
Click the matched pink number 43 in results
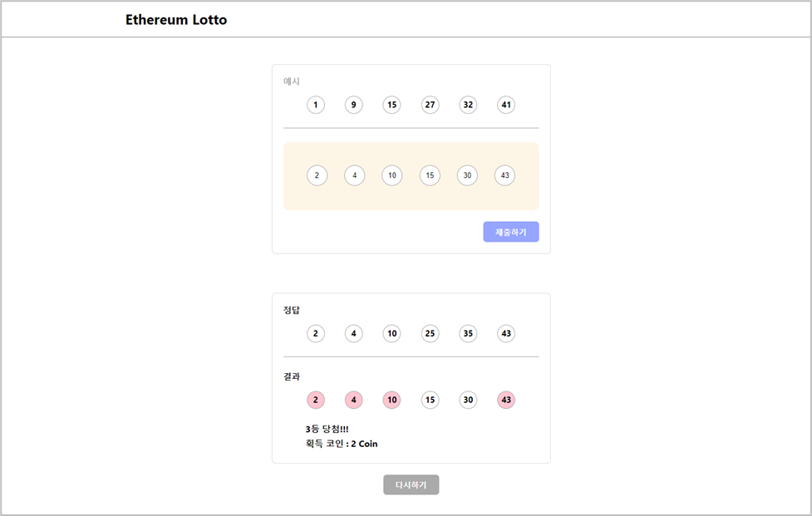coord(505,400)
